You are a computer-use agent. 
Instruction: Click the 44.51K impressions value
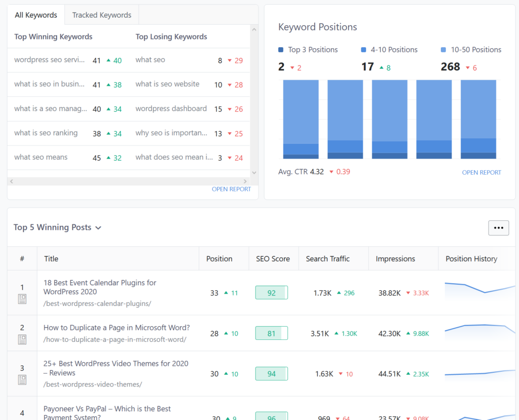click(x=389, y=374)
